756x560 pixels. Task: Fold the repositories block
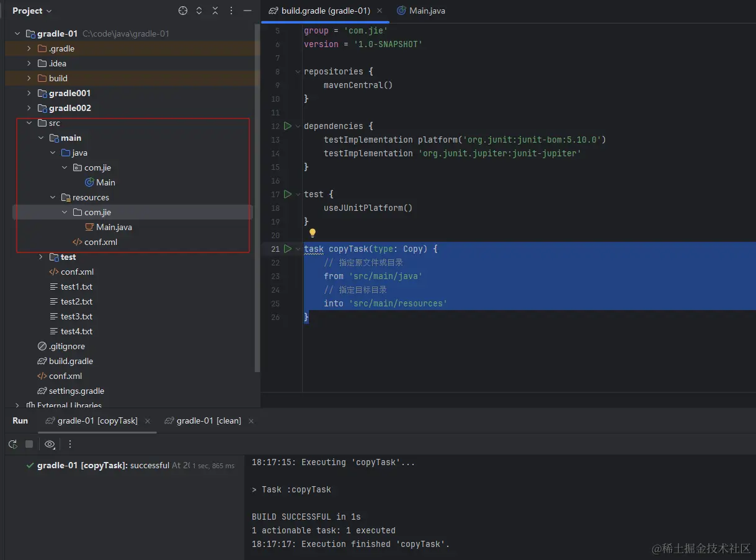pos(298,71)
